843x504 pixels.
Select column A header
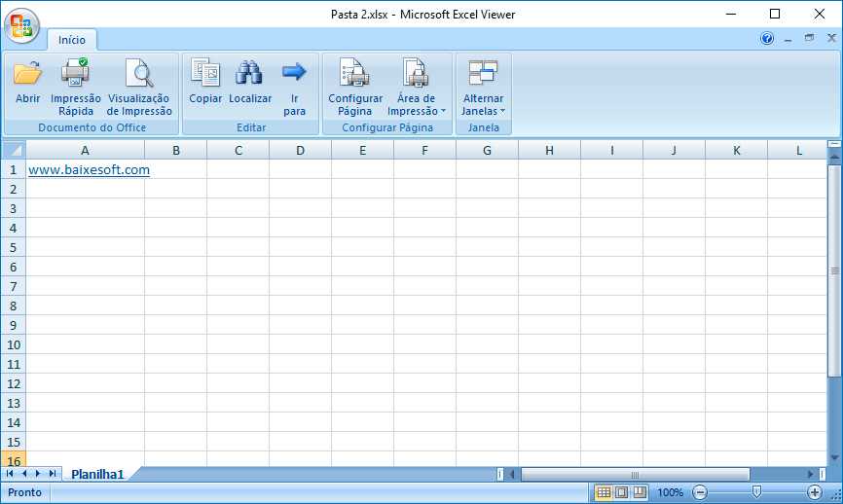coord(85,151)
